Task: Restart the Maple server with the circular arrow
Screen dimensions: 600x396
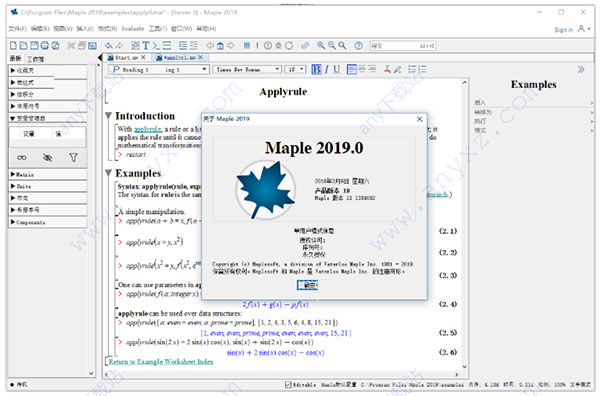Action: tap(289, 46)
